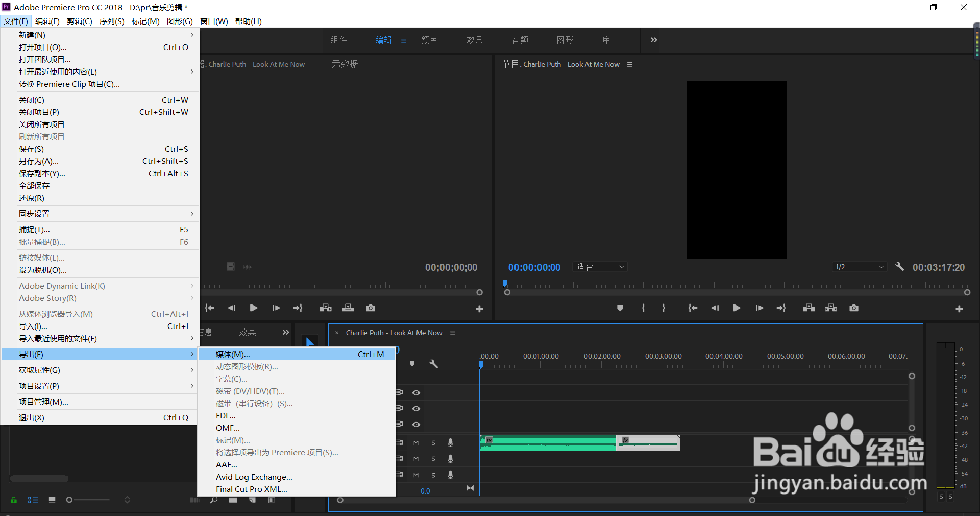The width and height of the screenshot is (980, 516).
Task: Toggle the middle video track eye
Action: (x=416, y=409)
